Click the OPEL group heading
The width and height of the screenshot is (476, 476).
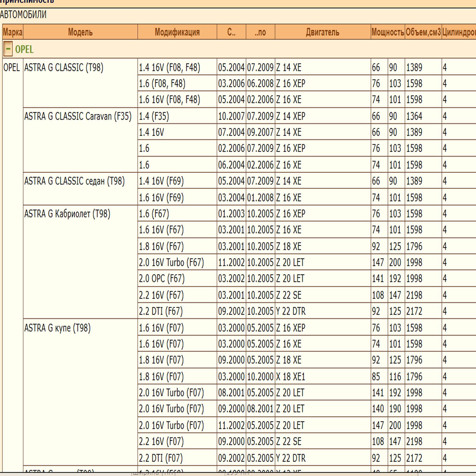coord(24,49)
